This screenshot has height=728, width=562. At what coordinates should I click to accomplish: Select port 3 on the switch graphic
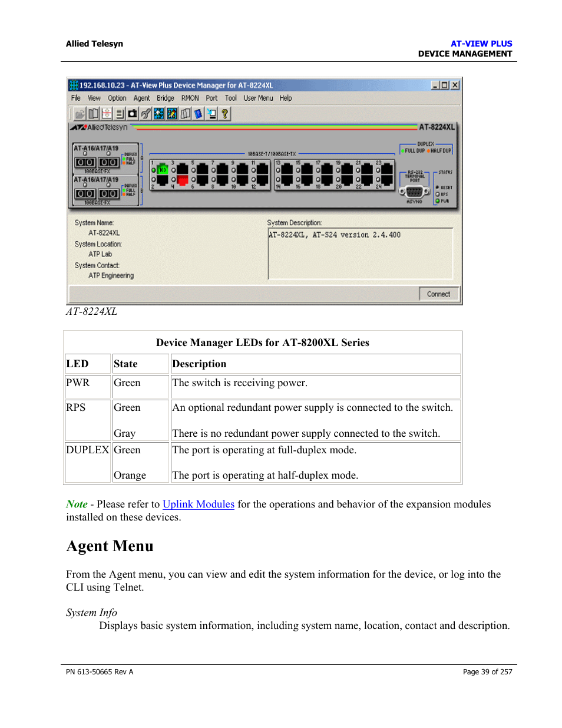click(183, 169)
